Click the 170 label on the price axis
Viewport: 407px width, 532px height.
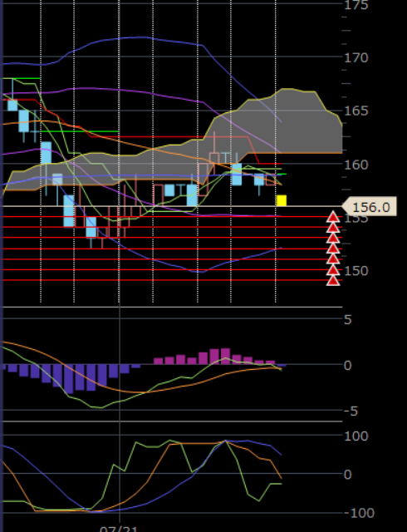click(x=356, y=57)
